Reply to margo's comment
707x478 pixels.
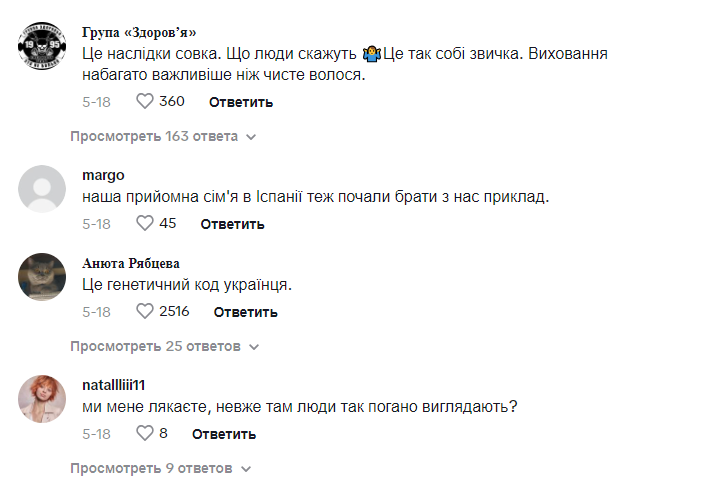pos(232,224)
